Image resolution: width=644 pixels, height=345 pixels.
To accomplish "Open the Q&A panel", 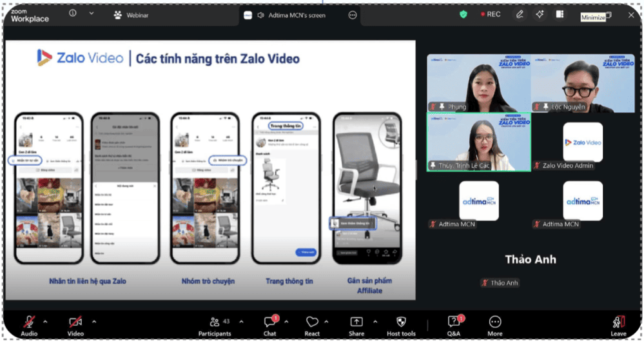I will 454,326.
